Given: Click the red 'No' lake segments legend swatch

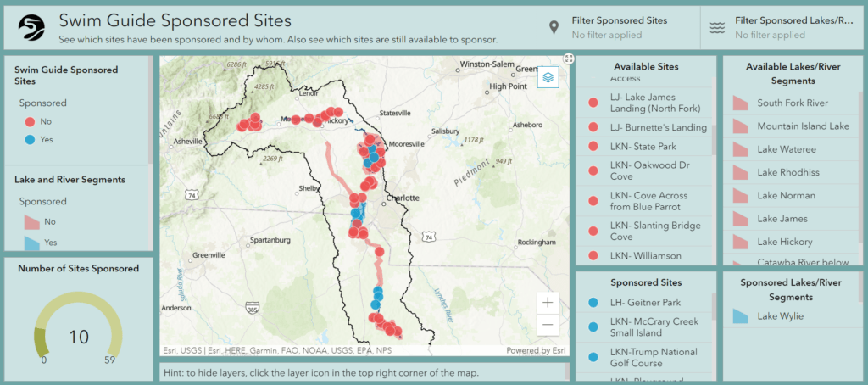Looking at the screenshot, I should pyautogui.click(x=31, y=221).
